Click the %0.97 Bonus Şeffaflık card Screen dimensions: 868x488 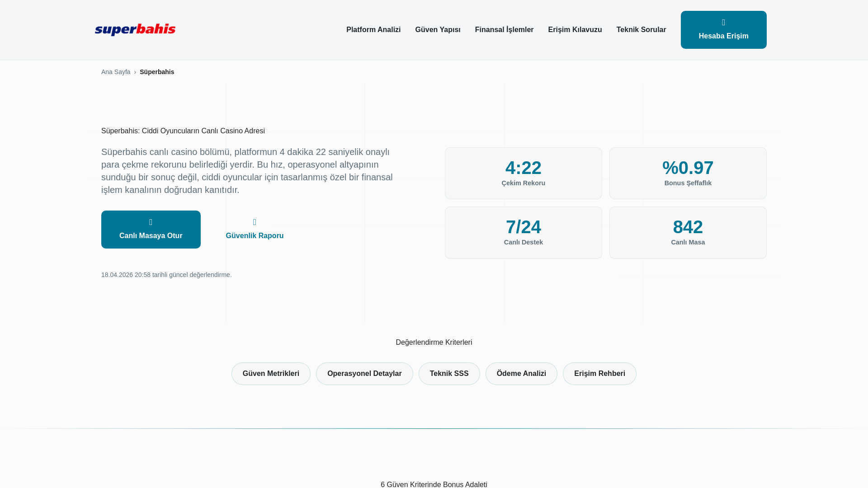click(x=688, y=173)
